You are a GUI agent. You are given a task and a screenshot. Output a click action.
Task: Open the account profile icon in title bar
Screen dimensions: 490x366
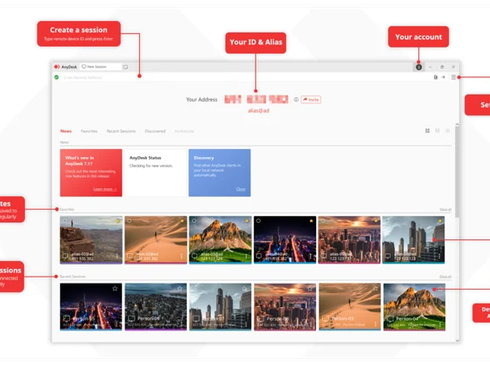pos(419,67)
